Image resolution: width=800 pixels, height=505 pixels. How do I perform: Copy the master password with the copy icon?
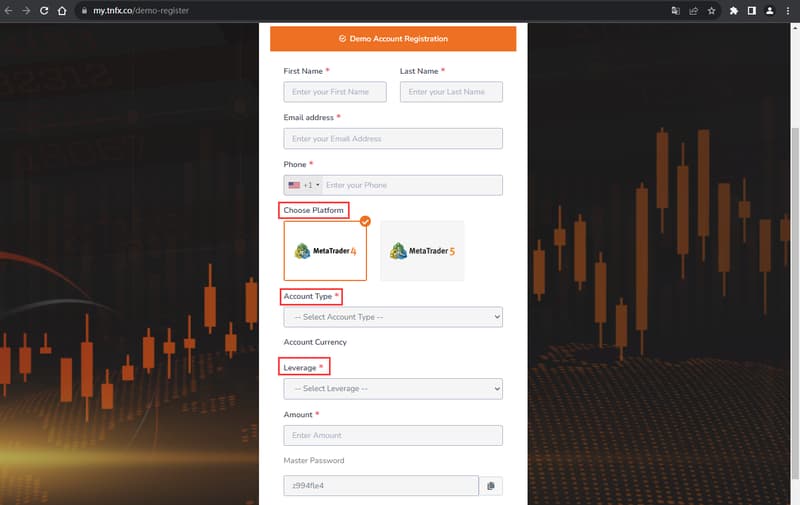pos(491,486)
